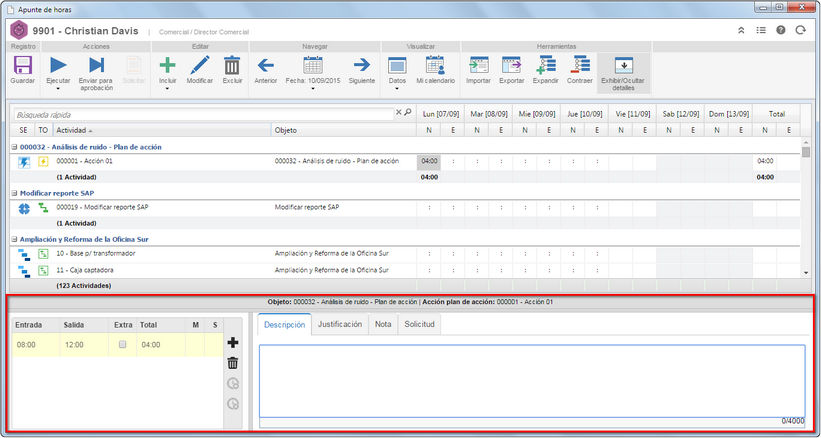Image resolution: width=821 pixels, height=438 pixels.
Task: Click the Entrada column header
Action: tap(36, 325)
